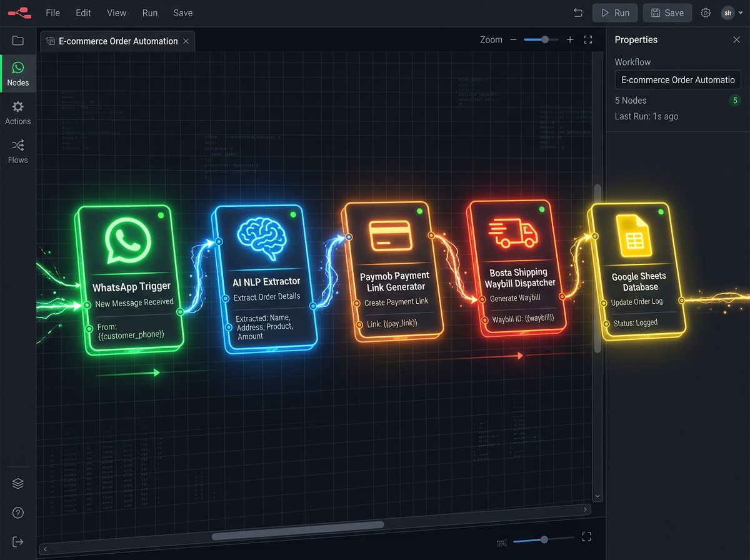This screenshot has width=750, height=560.
Task: Click the WhatsApp Trigger output port
Action: pyautogui.click(x=180, y=311)
